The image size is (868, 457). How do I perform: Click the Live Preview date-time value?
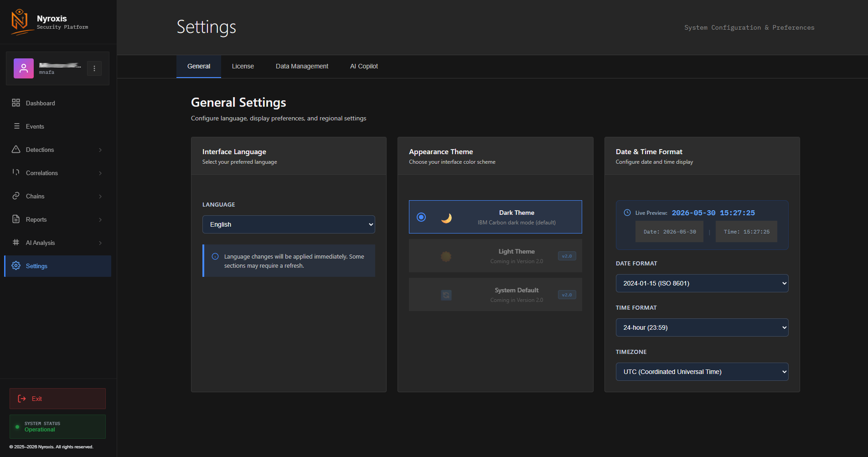pos(713,213)
